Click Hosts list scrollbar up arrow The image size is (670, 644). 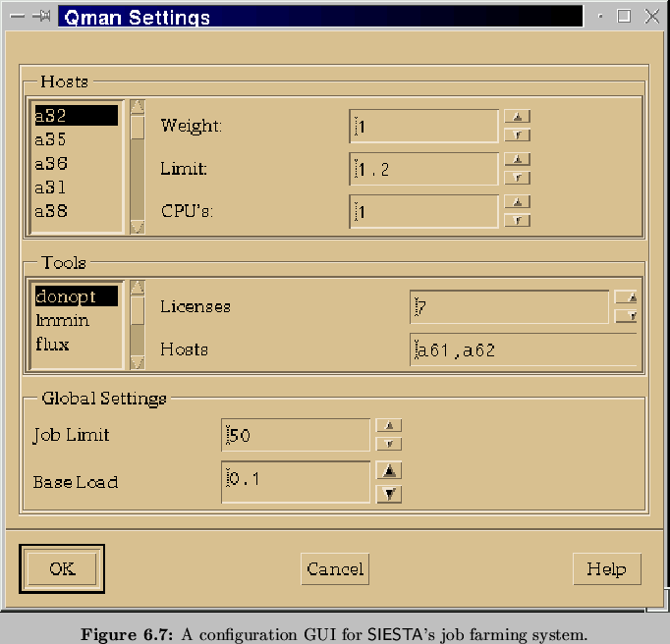tap(138, 106)
